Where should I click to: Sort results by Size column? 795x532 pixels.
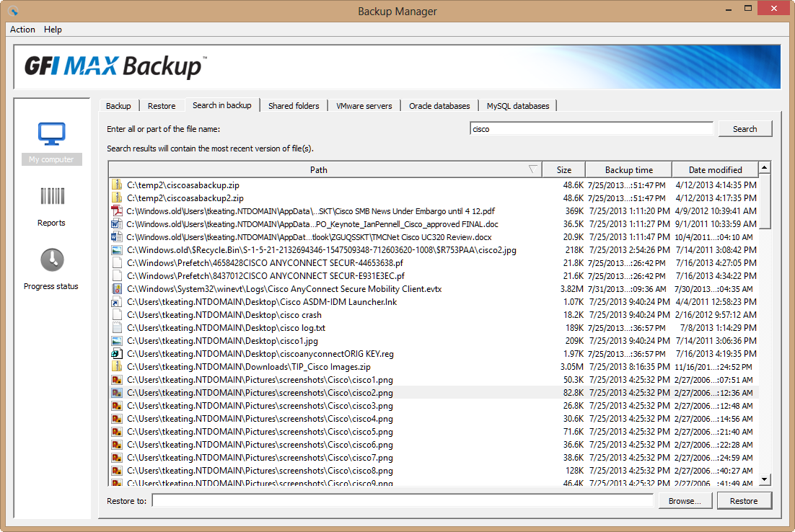tap(563, 170)
